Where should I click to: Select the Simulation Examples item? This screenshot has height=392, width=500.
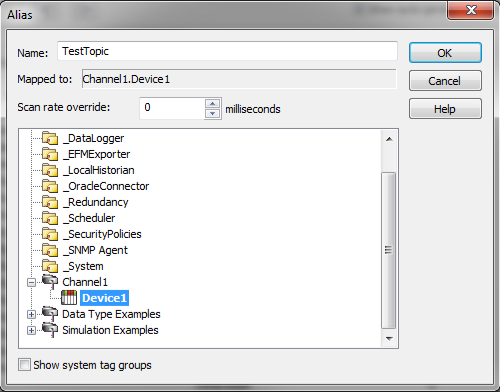pos(110,330)
